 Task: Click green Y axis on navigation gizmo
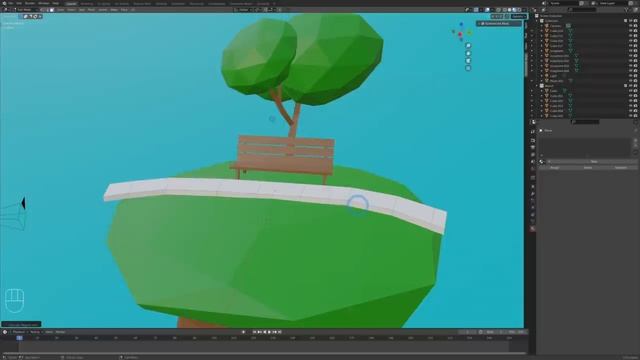click(469, 33)
